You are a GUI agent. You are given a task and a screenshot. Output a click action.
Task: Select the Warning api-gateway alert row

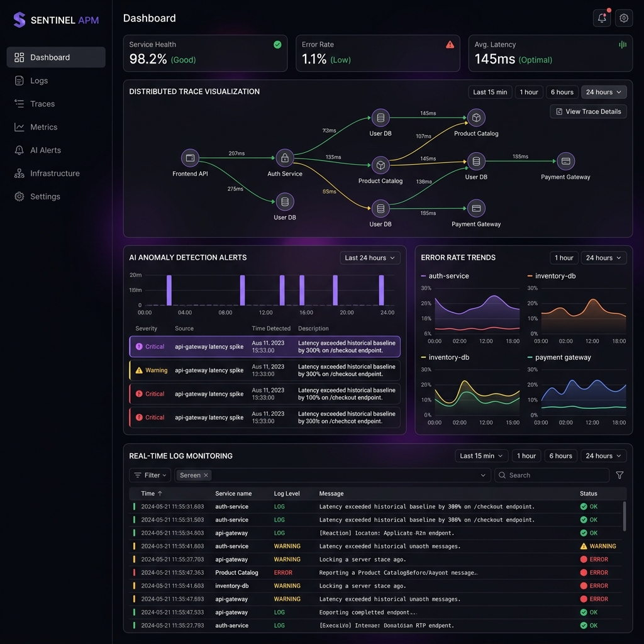pyautogui.click(x=265, y=370)
